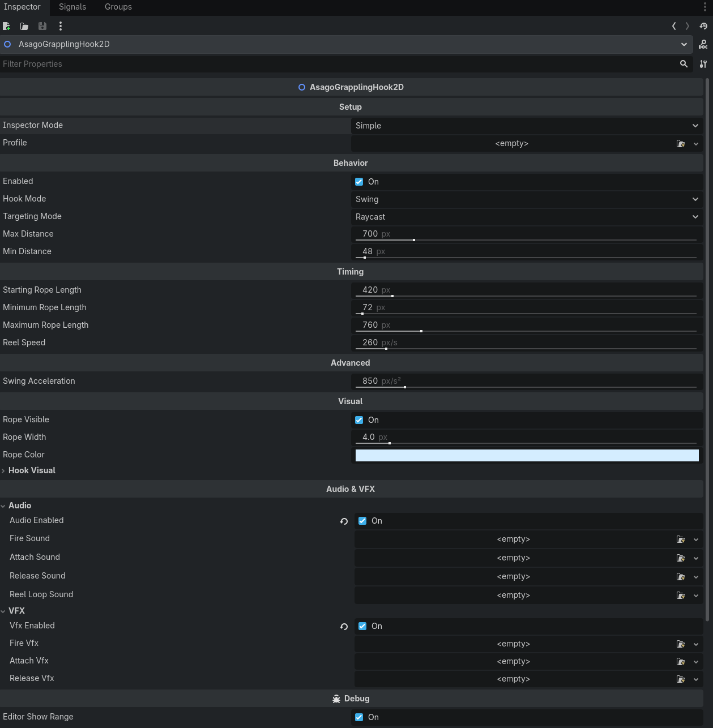The width and height of the screenshot is (713, 728).
Task: Click the empty Reel Loop Sound slot
Action: click(x=514, y=596)
